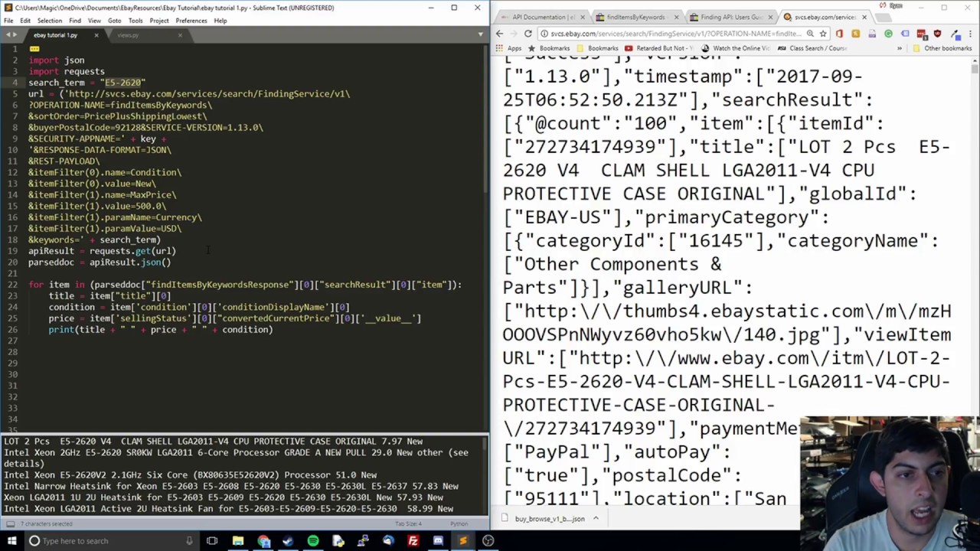Screen dimensions: 980x551
Task: Open a new Chrome tab
Action: click(882, 18)
